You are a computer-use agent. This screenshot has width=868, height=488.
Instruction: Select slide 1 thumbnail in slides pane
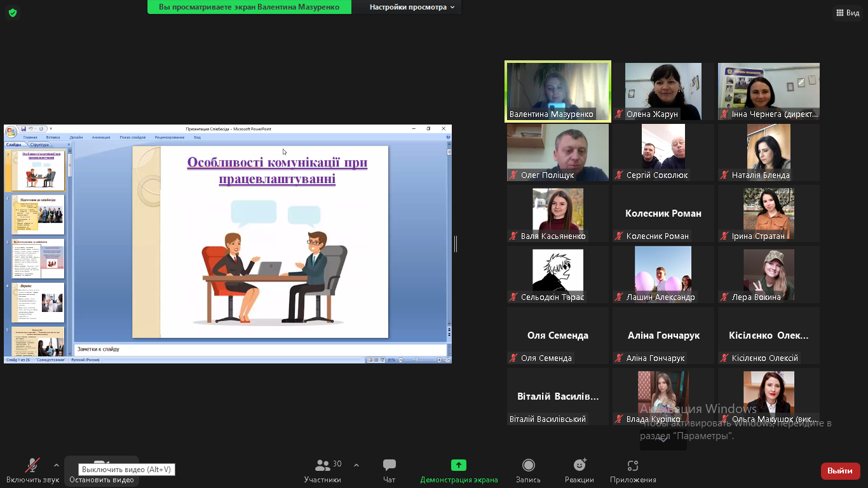click(38, 171)
